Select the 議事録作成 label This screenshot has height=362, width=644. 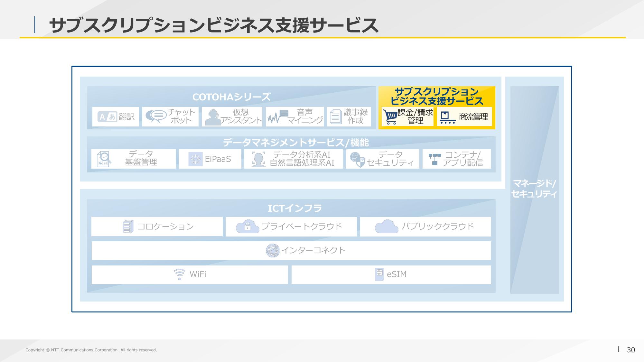pos(356,116)
